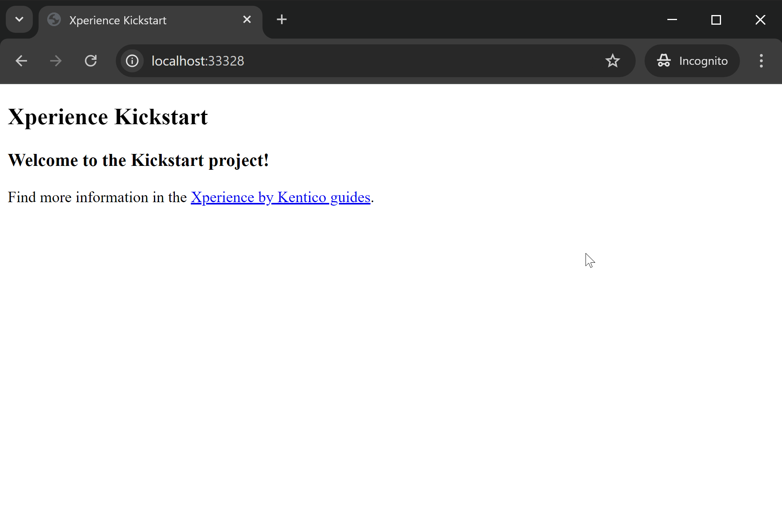
Task: Click the Xperience Kickstart page heading
Action: (108, 117)
